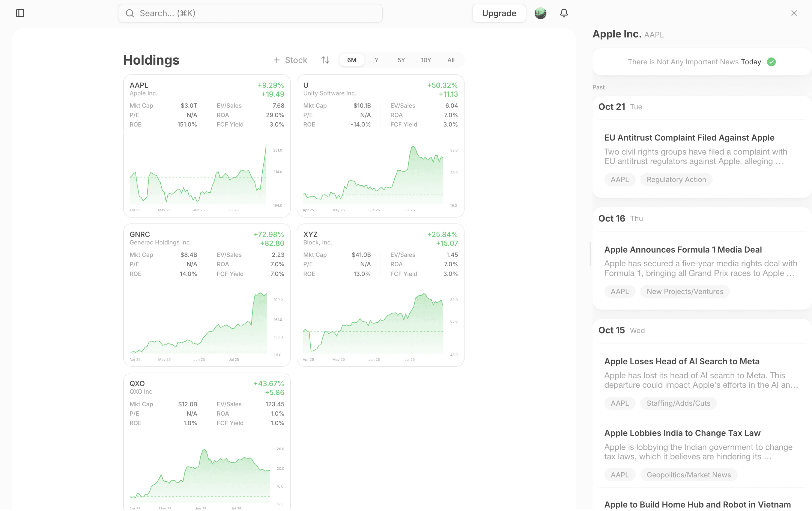
Task: Click the Regulatory Action tag
Action: coord(676,180)
